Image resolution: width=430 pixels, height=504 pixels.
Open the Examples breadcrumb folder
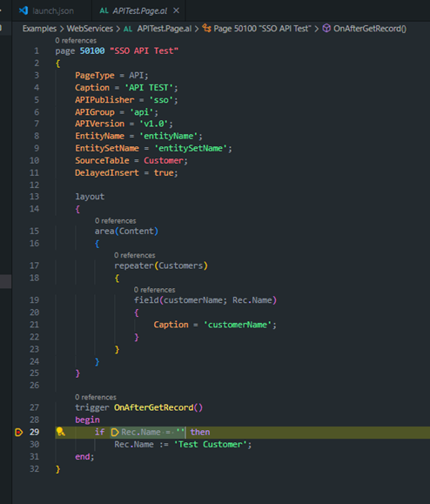pos(39,29)
